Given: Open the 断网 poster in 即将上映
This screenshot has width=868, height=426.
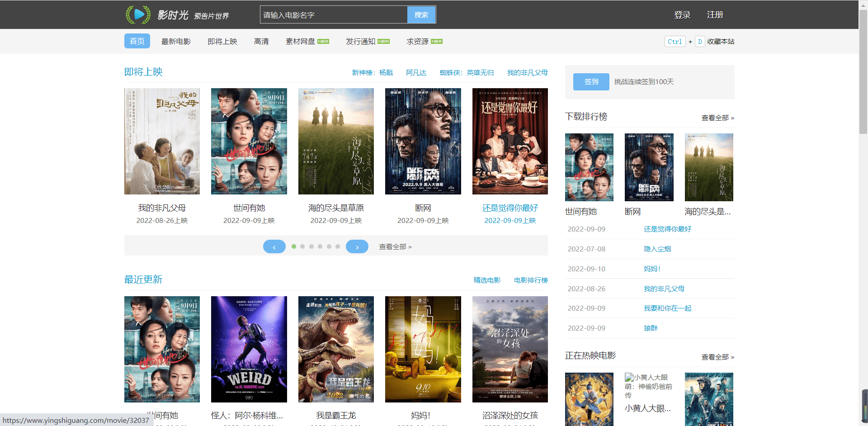Looking at the screenshot, I should pos(423,141).
